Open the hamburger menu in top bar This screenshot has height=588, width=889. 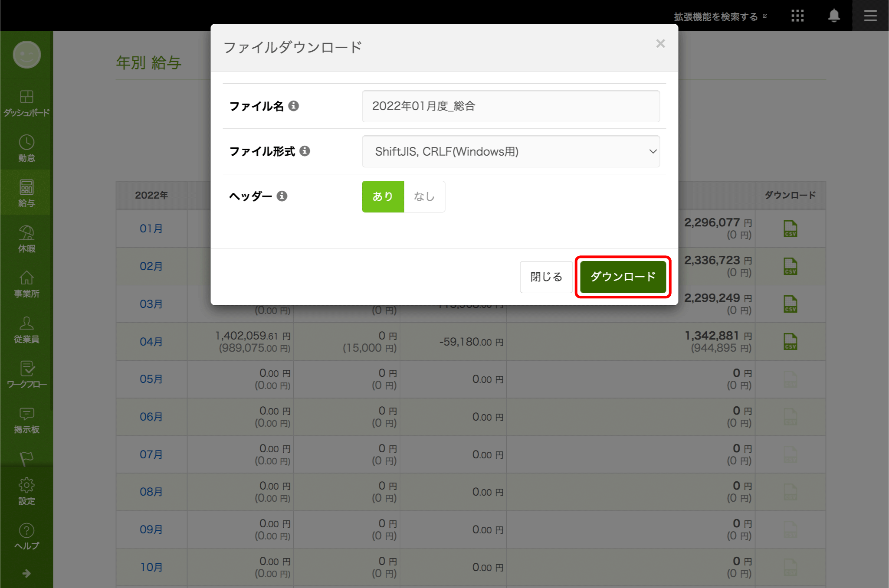pyautogui.click(x=870, y=16)
